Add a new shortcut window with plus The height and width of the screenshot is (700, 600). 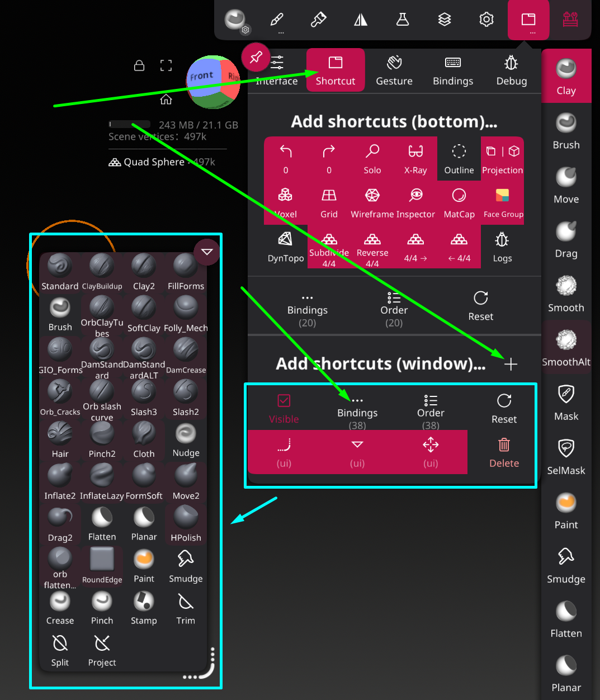point(511,365)
